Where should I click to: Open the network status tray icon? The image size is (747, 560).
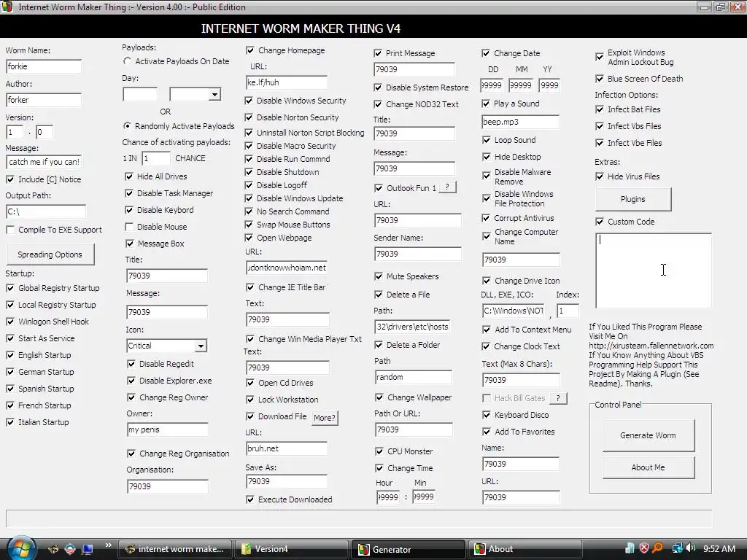pos(676,548)
